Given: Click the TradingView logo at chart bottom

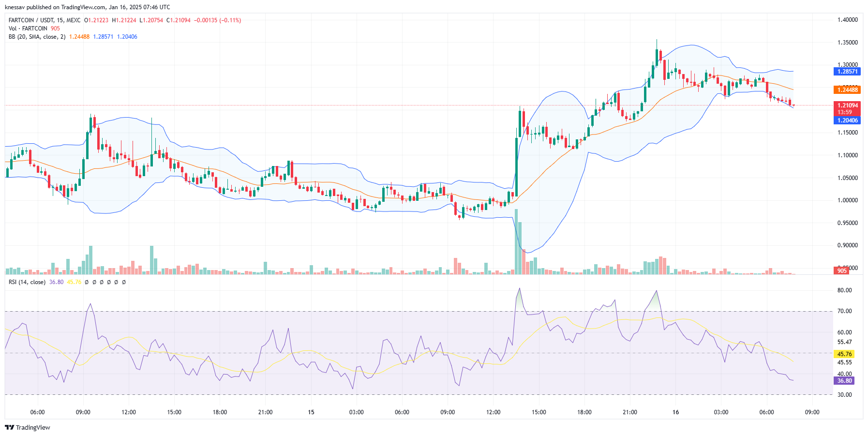Looking at the screenshot, I should [x=28, y=427].
